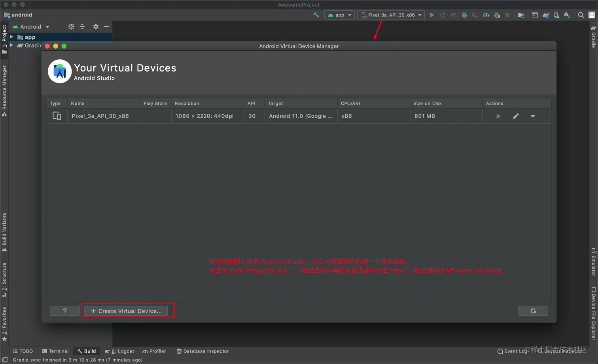598x364 pixels.
Task: Open the TODO tool window tab
Action: click(23, 351)
